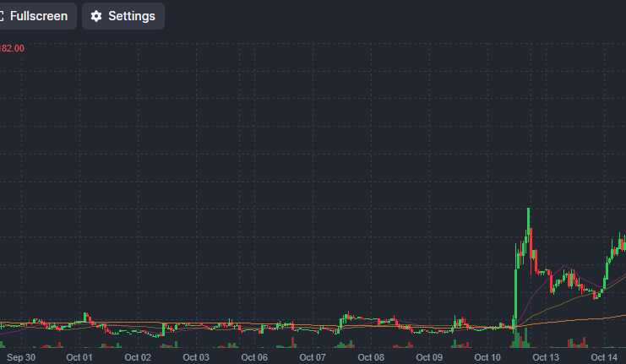
Task: Click the purple moving average line peak
Action: coord(563,267)
